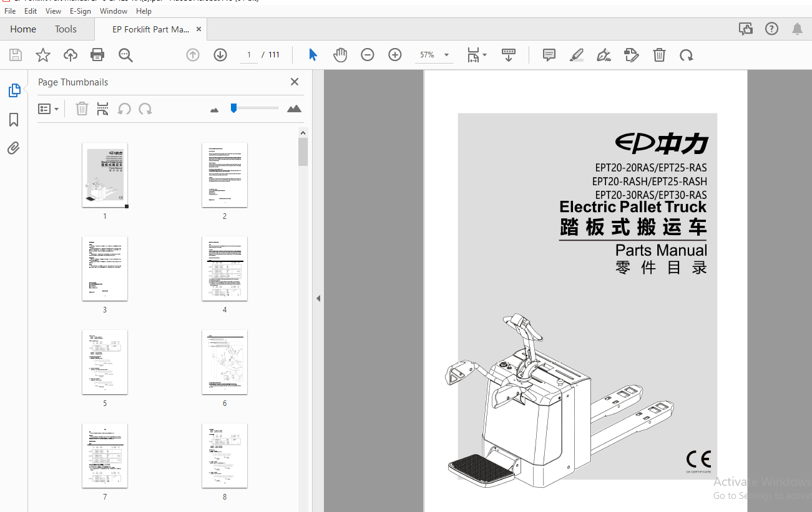
Task: Select the page 6 thumbnail
Action: pyautogui.click(x=225, y=362)
